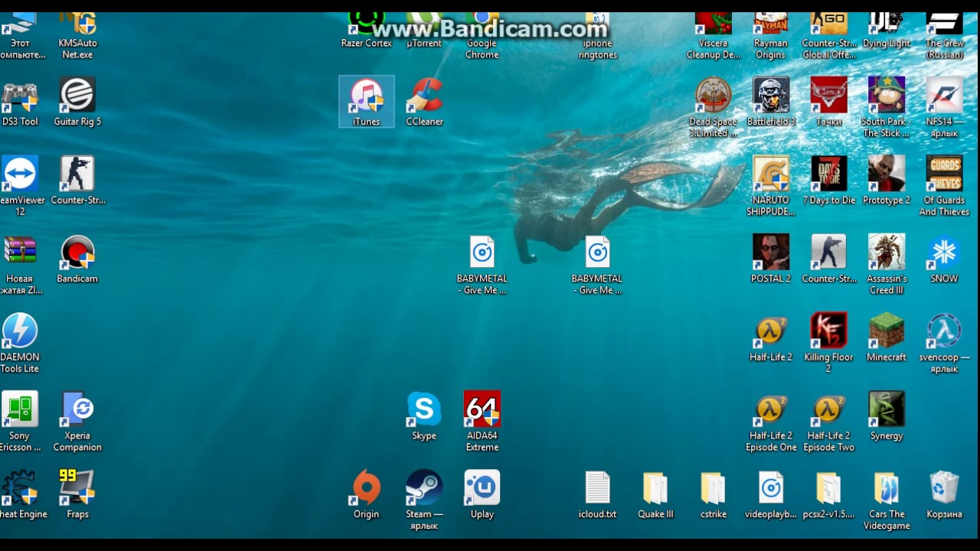Viewport: 980px width, 551px height.
Task: Launch Assassin's Creed III
Action: click(887, 253)
